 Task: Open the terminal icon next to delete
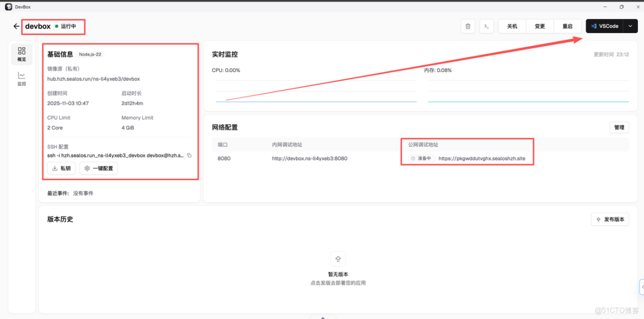pos(487,26)
